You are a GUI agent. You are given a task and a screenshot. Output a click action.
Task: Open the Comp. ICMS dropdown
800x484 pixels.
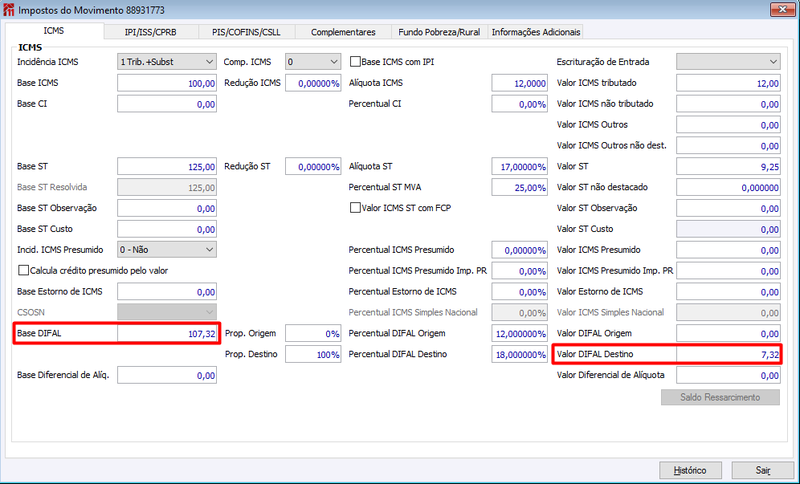point(313,62)
